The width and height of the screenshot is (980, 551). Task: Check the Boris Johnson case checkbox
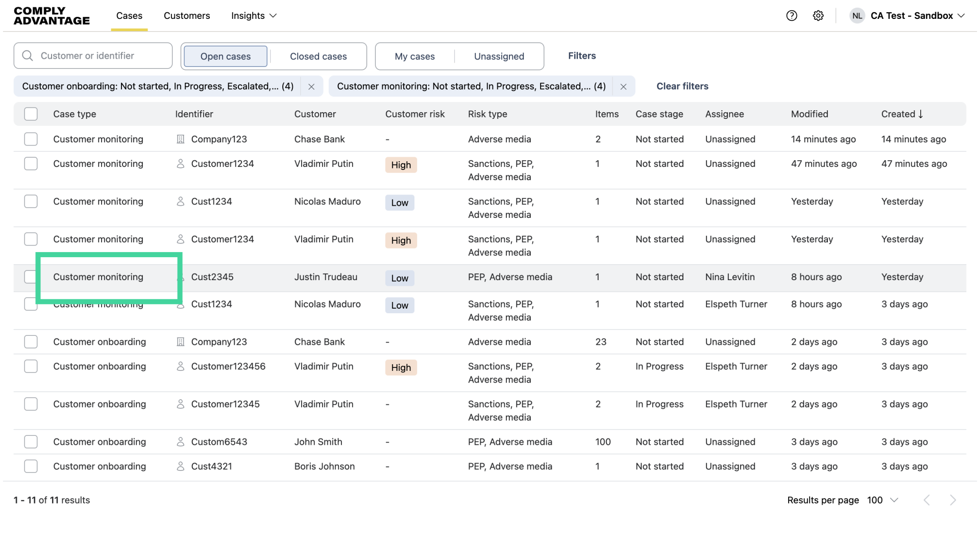click(x=31, y=466)
